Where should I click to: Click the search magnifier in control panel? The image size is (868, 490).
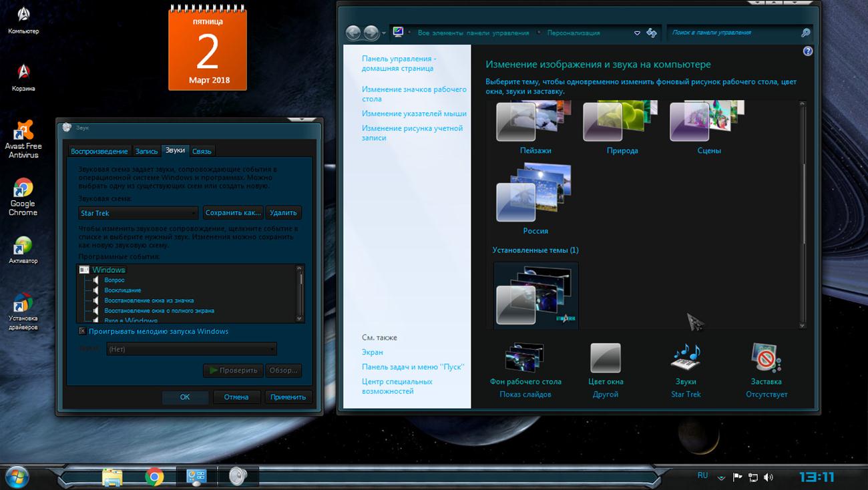pyautogui.click(x=805, y=33)
